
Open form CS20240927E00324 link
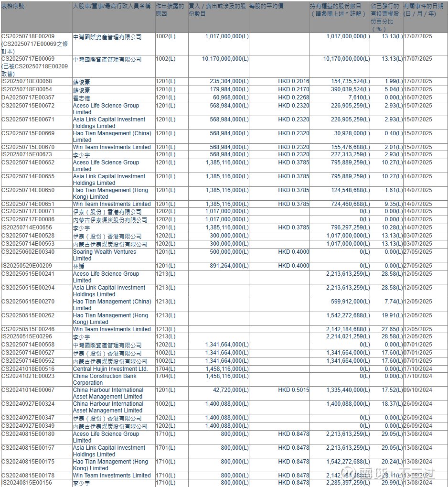28,404
